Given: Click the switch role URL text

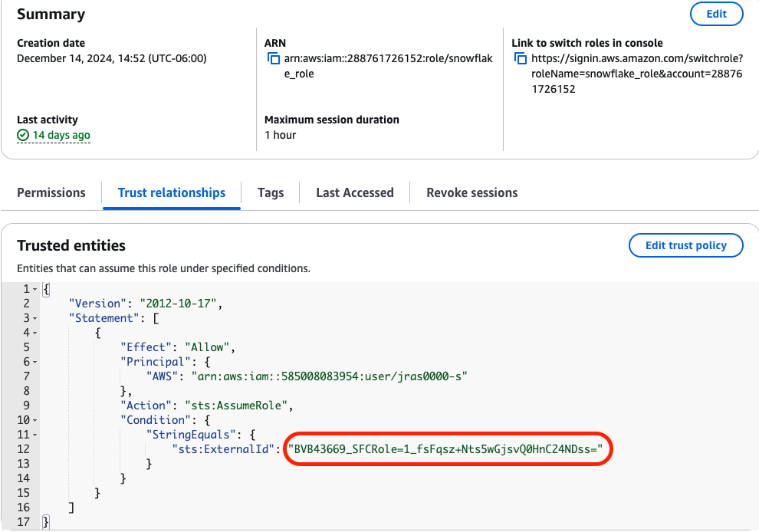Looking at the screenshot, I should point(637,74).
